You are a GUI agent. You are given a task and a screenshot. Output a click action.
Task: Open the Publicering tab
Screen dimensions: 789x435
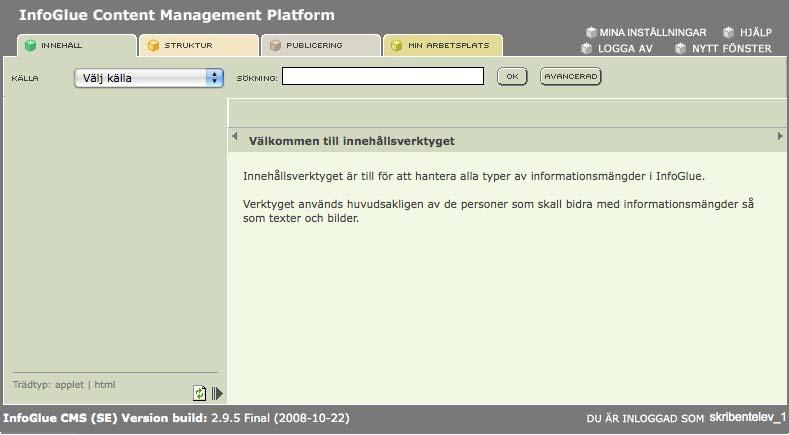pos(321,45)
